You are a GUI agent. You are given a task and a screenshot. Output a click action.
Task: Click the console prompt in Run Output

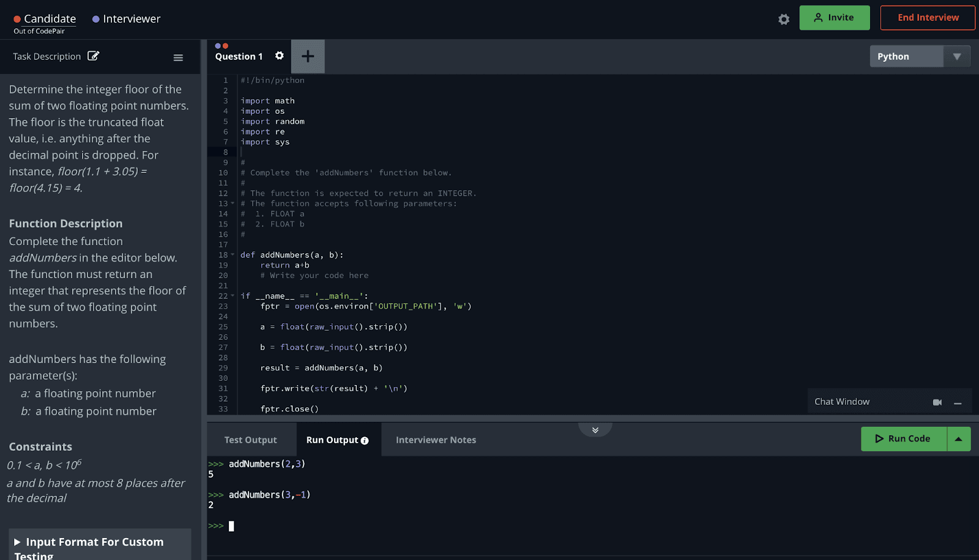tap(231, 526)
